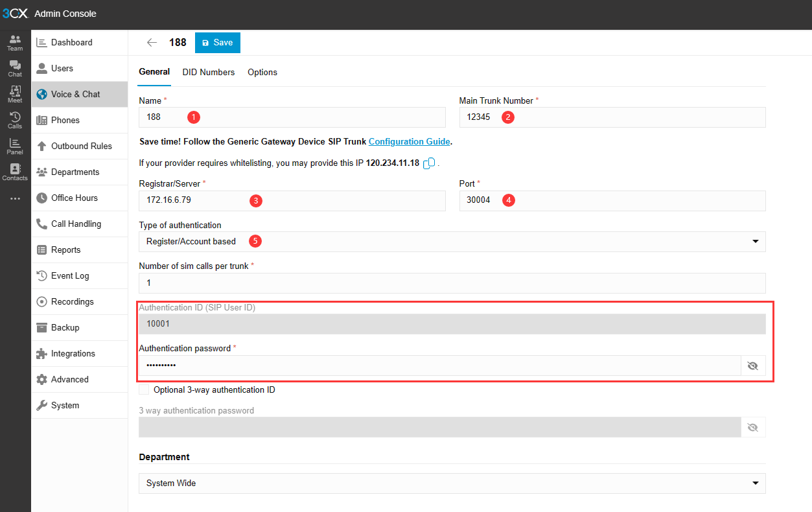Save the trunk settings
This screenshot has height=512, width=812.
click(218, 43)
